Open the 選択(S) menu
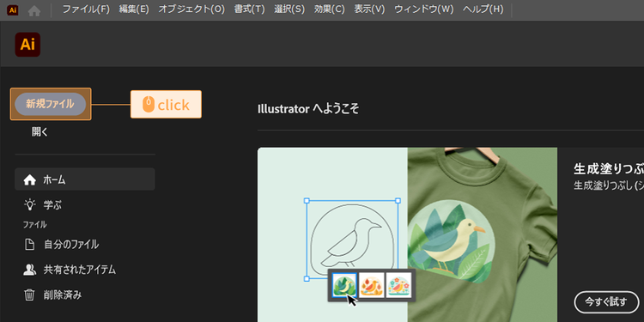 pos(289,9)
